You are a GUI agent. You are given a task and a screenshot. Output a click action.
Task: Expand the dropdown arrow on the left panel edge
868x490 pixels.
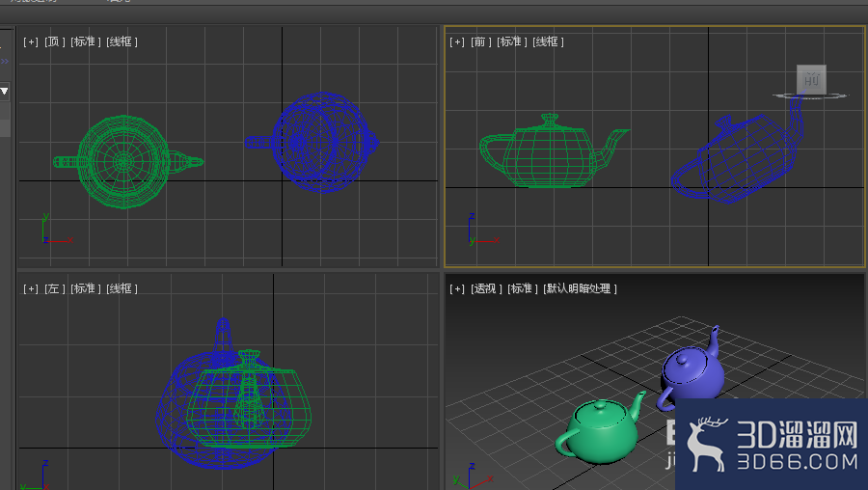coord(4,92)
